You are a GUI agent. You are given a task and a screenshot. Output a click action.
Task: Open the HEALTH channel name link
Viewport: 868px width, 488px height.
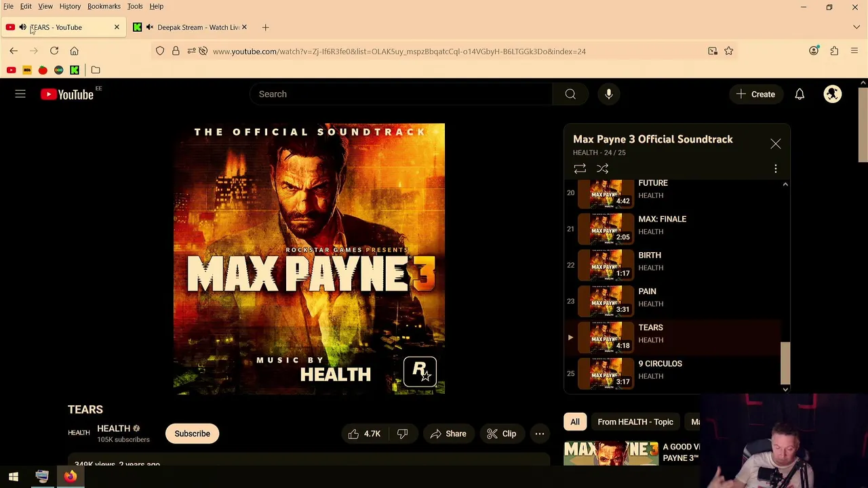pos(113,428)
